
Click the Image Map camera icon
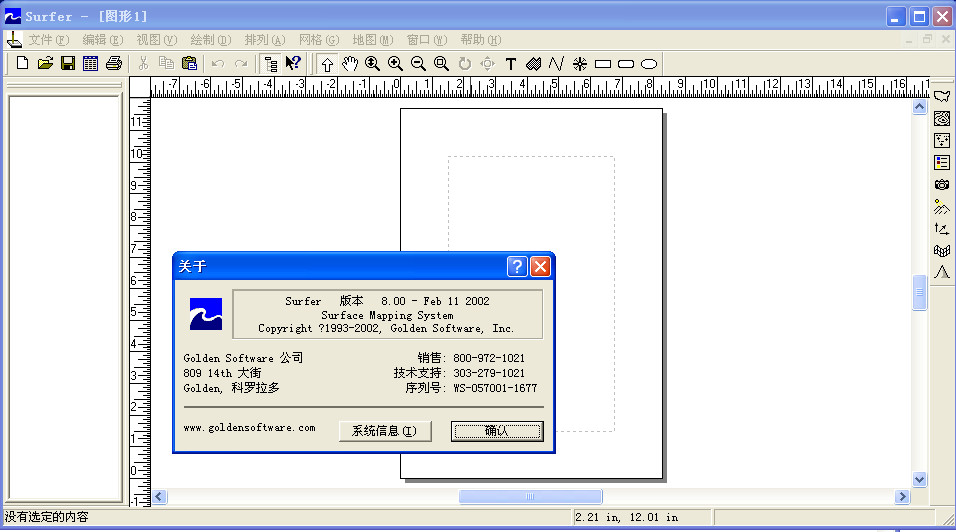click(942, 185)
